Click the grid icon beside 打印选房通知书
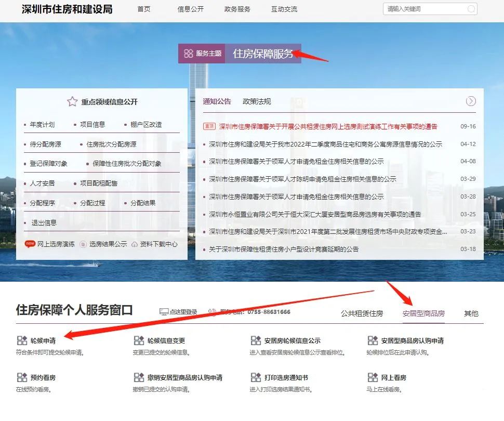Image resolution: width=504 pixels, height=421 pixels. (x=256, y=377)
